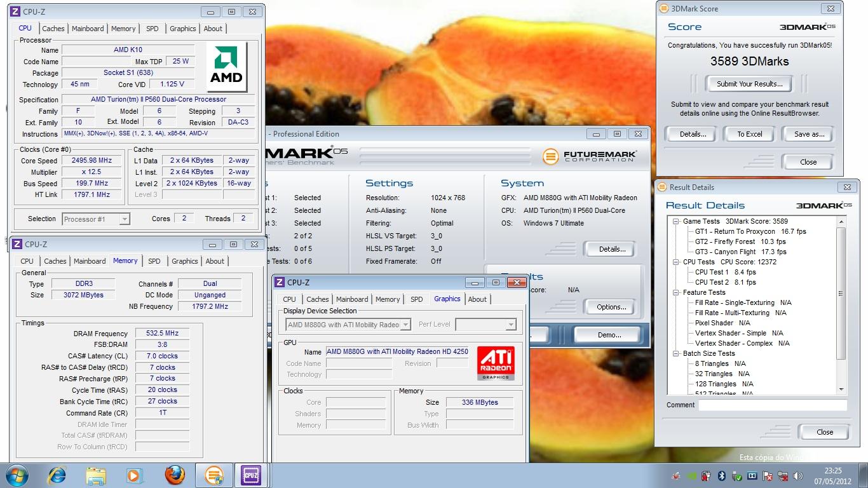Click the taskbar clock showing 23:25
Image resolution: width=868 pixels, height=488 pixels.
click(833, 475)
